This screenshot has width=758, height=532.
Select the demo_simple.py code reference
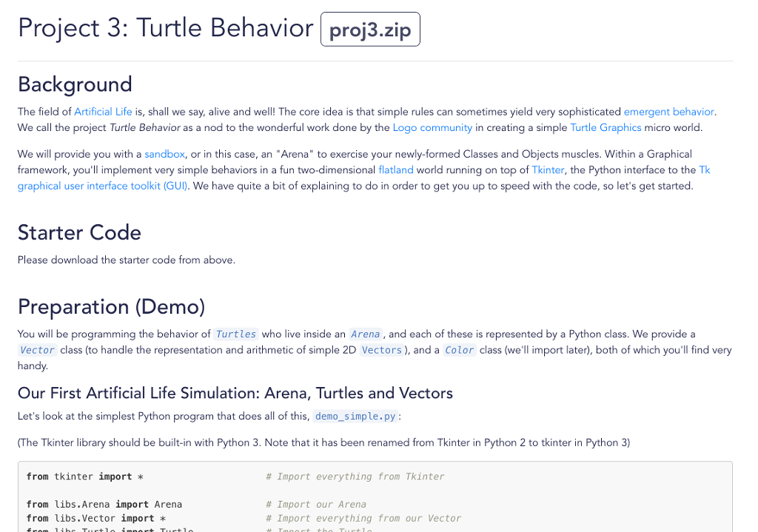[355, 416]
